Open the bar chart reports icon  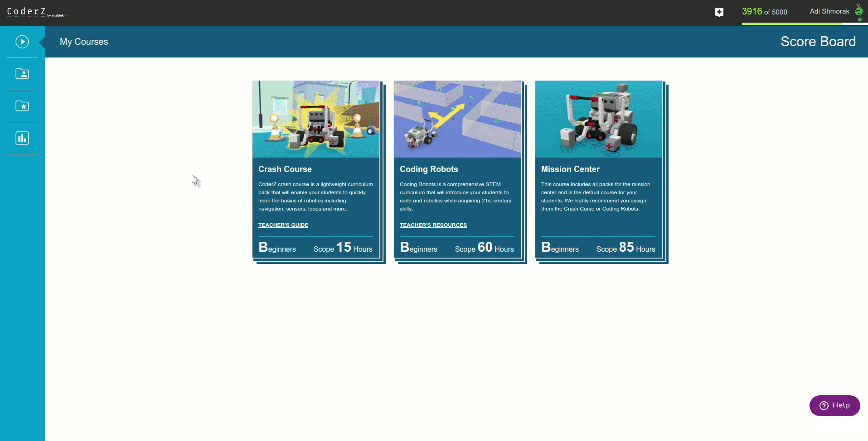pos(22,138)
